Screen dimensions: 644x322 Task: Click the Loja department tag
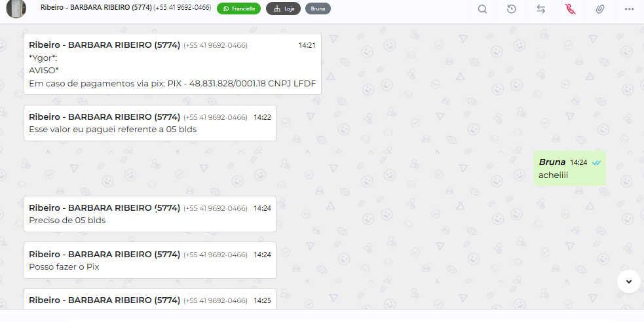point(284,9)
